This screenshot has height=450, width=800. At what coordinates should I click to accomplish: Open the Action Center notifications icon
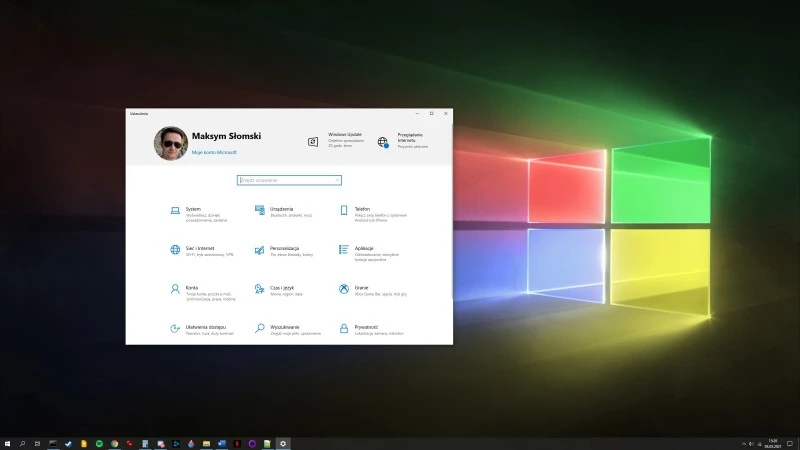[x=790, y=444]
